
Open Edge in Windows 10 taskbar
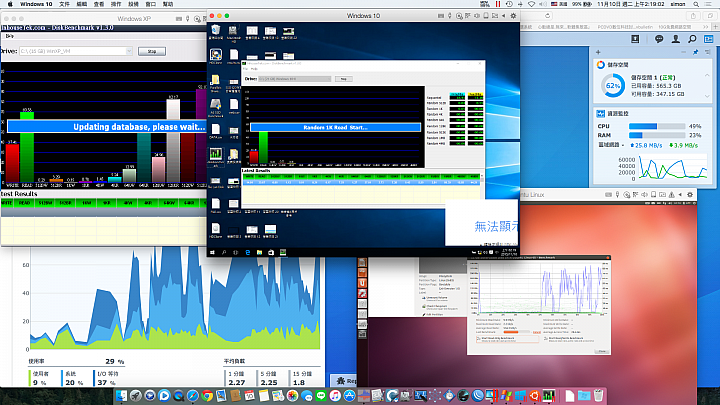click(248, 252)
